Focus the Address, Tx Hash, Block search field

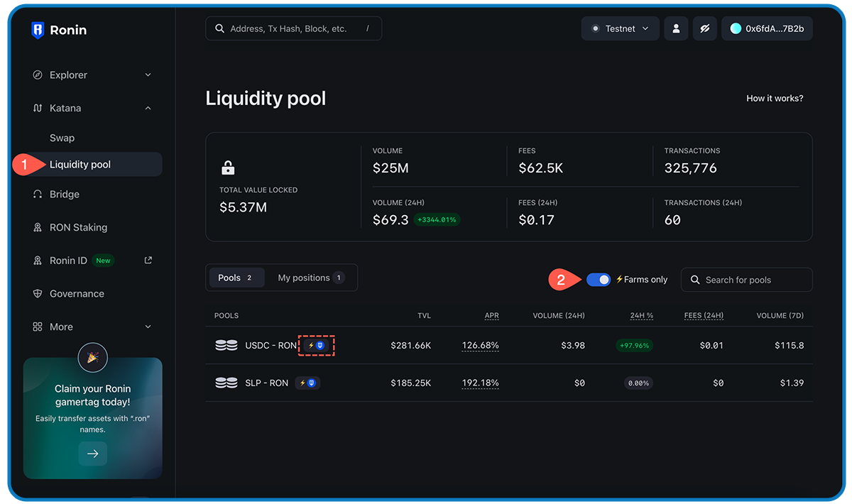pos(294,28)
